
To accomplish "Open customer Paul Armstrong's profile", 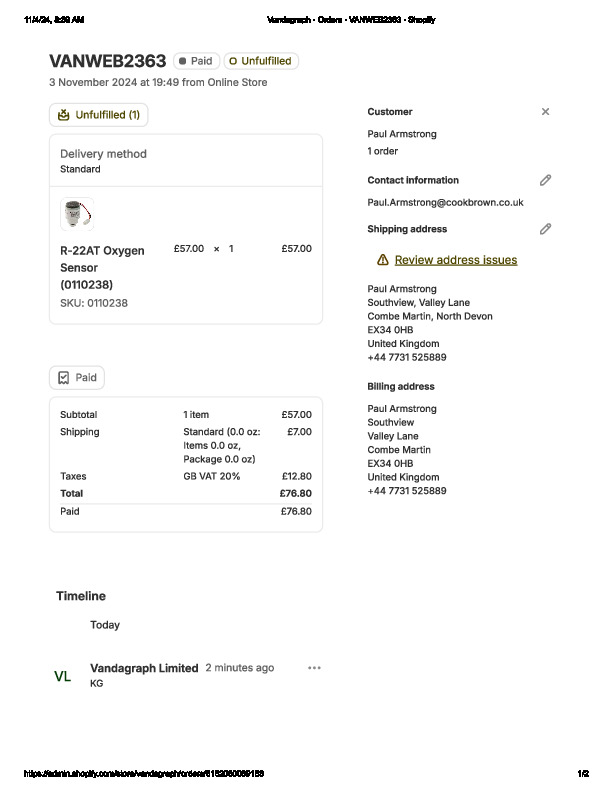I will (402, 134).
